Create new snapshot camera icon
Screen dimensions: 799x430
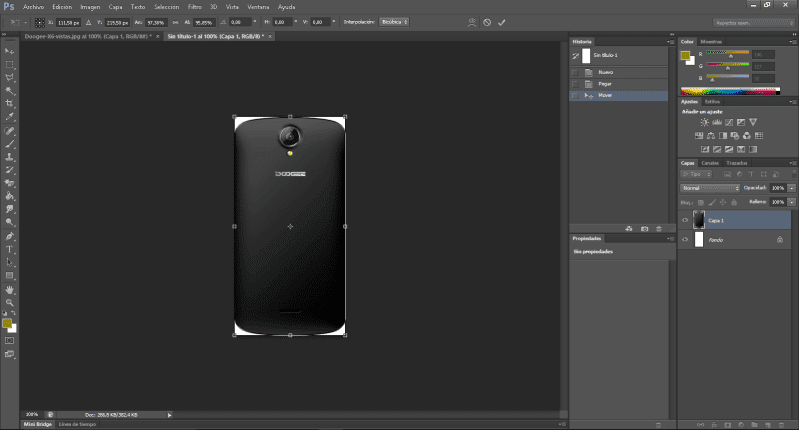coord(645,229)
